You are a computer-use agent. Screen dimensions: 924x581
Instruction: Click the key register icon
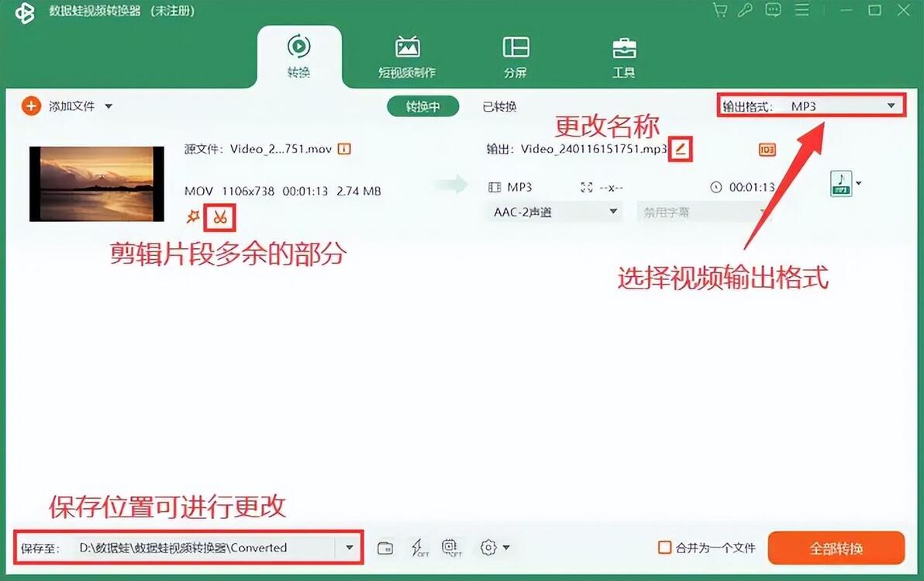coord(746,10)
